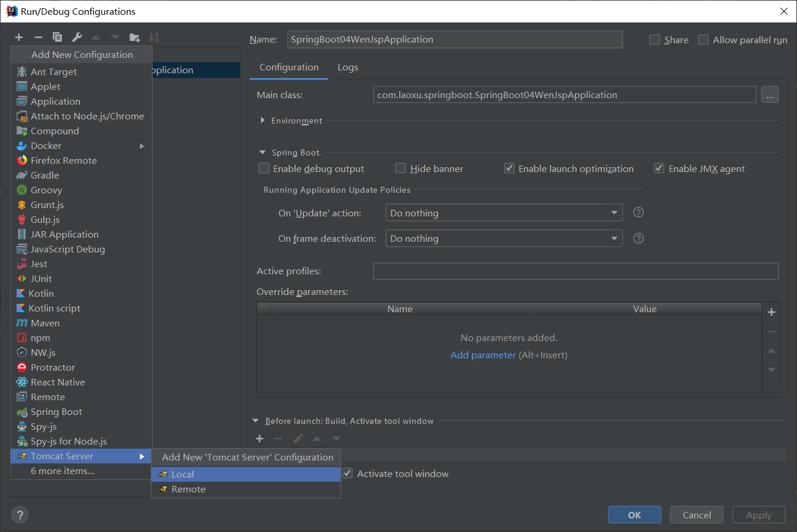This screenshot has width=797, height=532.
Task: Click help icon for Update action
Action: 639,212
